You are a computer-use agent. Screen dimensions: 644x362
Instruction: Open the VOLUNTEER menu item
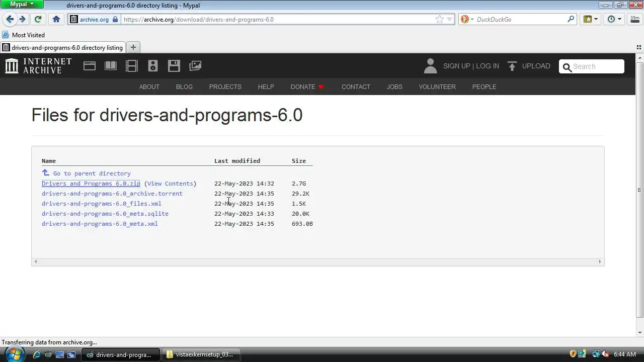(x=437, y=86)
